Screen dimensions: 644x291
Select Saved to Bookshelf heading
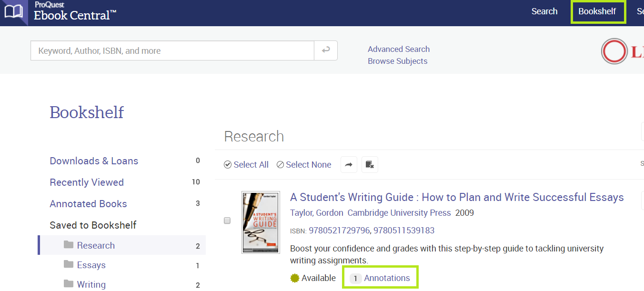pyautogui.click(x=93, y=225)
